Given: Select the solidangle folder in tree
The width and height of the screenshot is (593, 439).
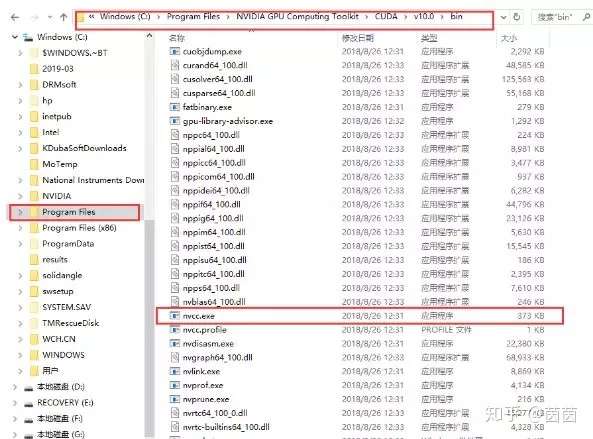Looking at the screenshot, I should point(62,276).
